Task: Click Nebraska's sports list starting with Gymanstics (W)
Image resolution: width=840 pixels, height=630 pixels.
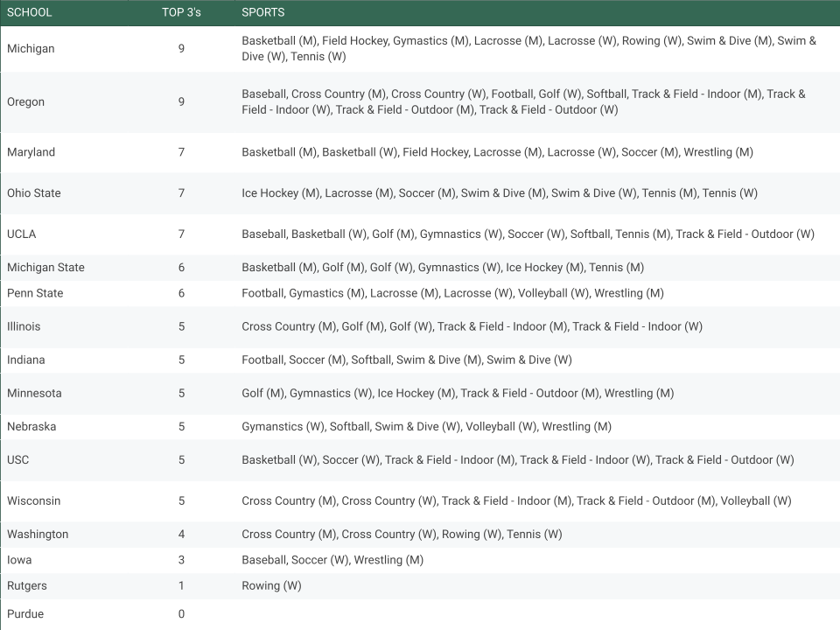Action: [426, 426]
